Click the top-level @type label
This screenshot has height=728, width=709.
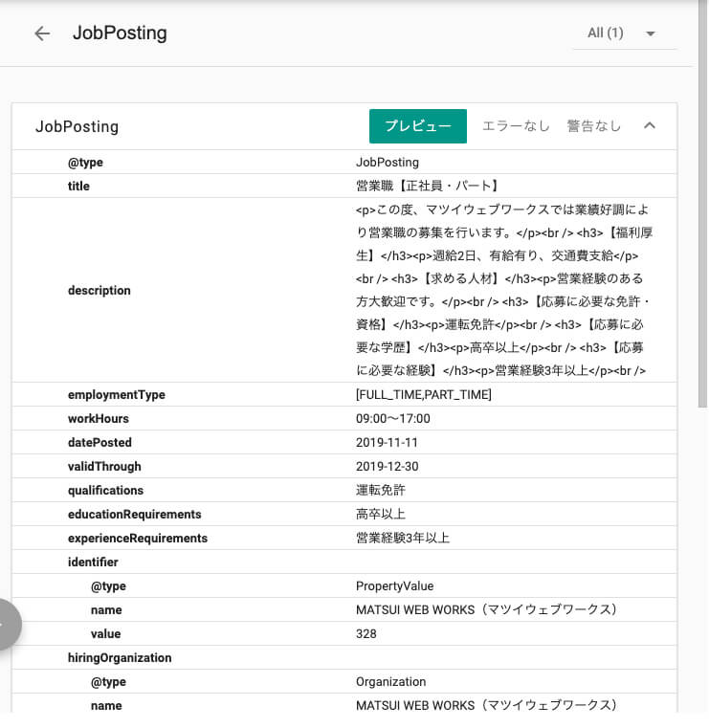click(85, 163)
